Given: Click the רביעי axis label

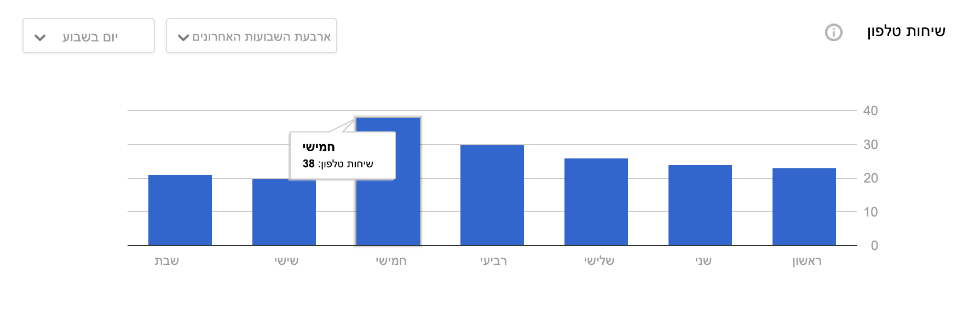Looking at the screenshot, I should click(x=494, y=261).
